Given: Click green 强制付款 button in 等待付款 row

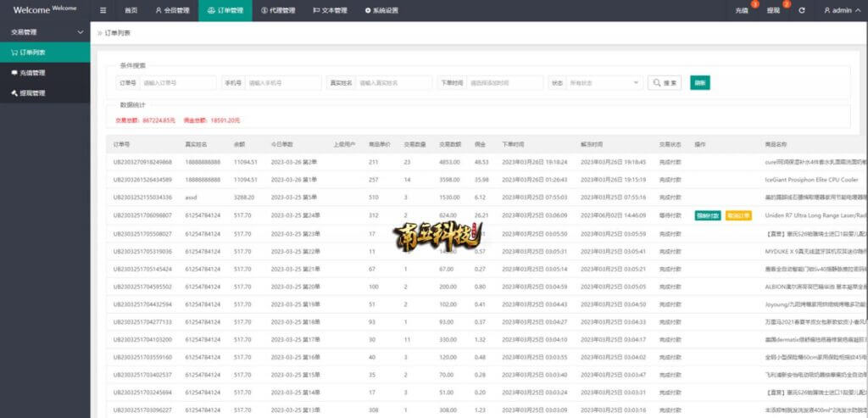Looking at the screenshot, I should 708,215.
